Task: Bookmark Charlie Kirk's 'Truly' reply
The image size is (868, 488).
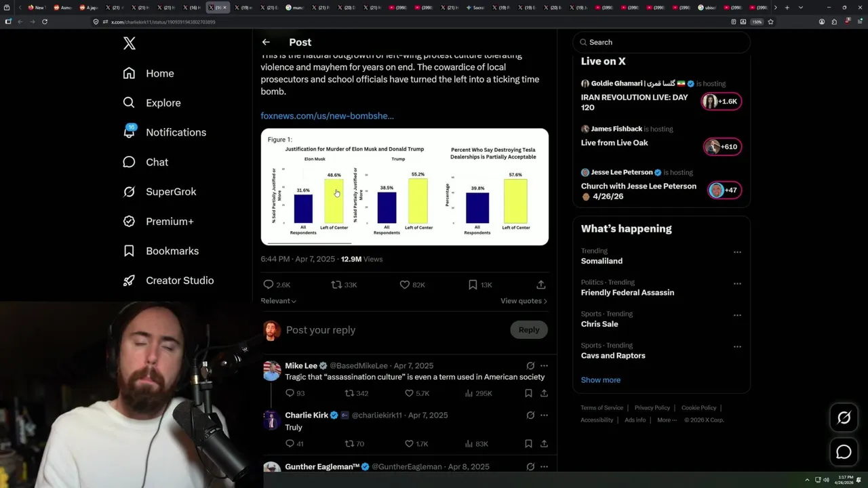Action: coord(528,444)
